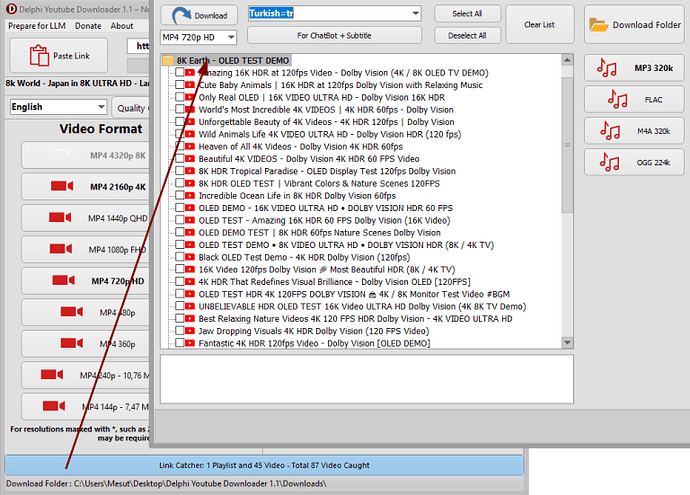The width and height of the screenshot is (690, 495).
Task: Click the Quality button
Action: (131, 108)
